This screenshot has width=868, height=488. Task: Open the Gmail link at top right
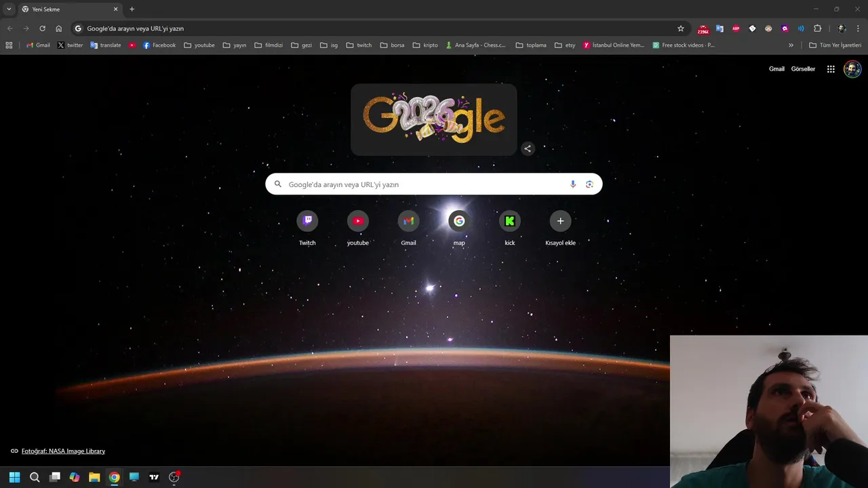tap(776, 69)
